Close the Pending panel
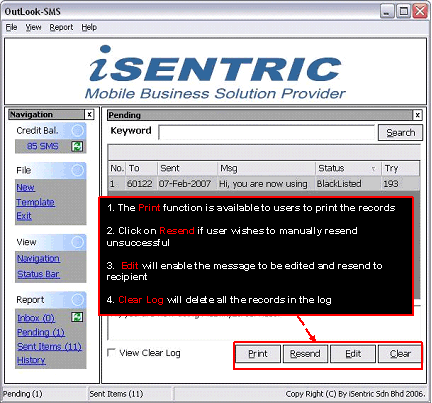The height and width of the screenshot is (403, 432). coord(417,115)
